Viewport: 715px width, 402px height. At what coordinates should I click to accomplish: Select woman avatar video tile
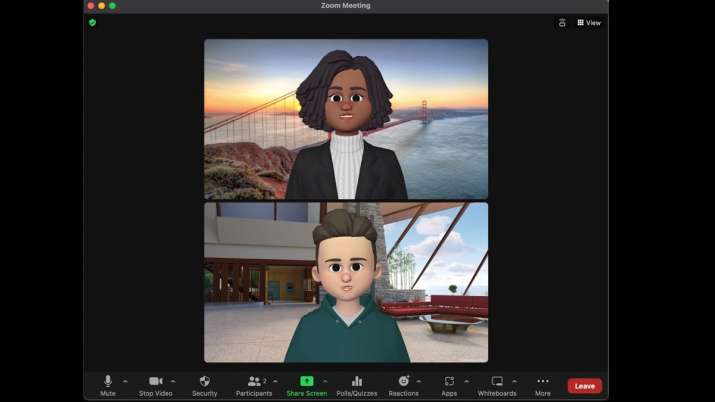(346, 119)
